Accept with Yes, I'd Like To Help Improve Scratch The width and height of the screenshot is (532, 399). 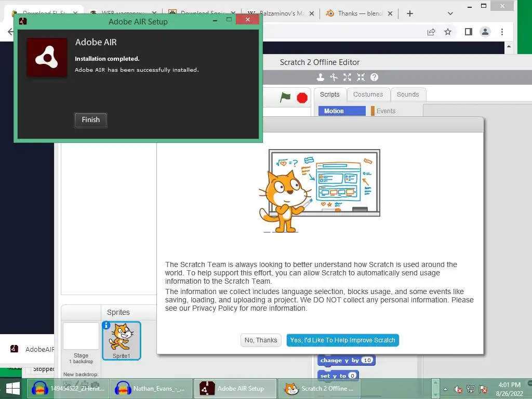click(342, 340)
